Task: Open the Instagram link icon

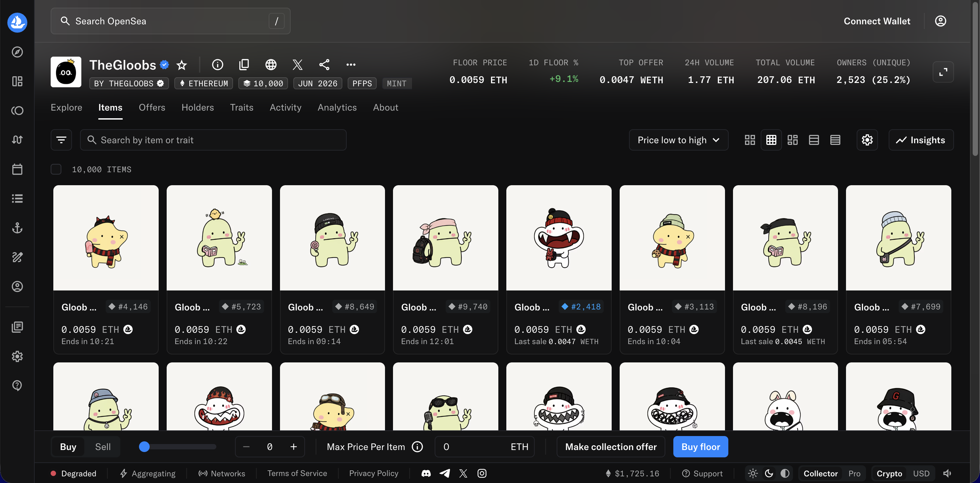Action: coord(482,473)
